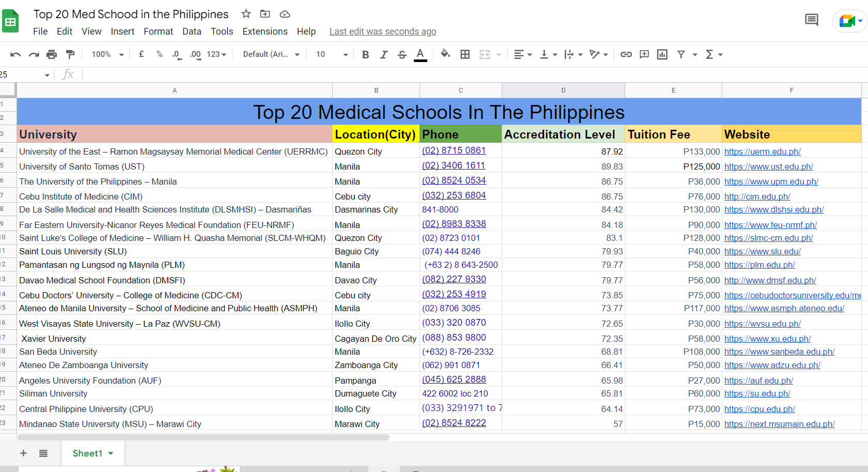Format selection as percent
The width and height of the screenshot is (868, 472).
pyautogui.click(x=159, y=54)
